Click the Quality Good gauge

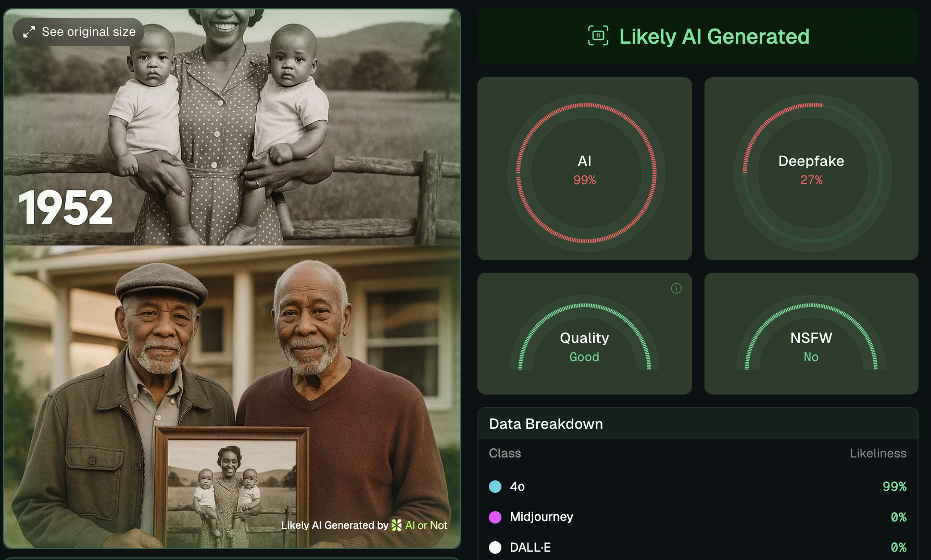coord(585,333)
